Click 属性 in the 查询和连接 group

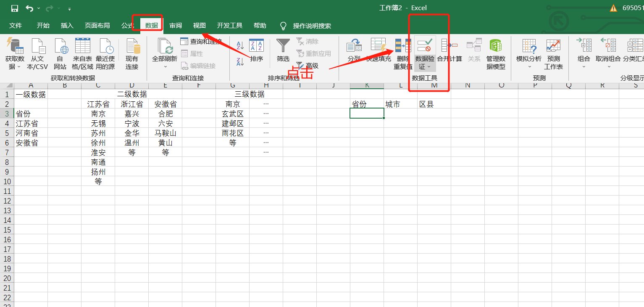(x=196, y=53)
